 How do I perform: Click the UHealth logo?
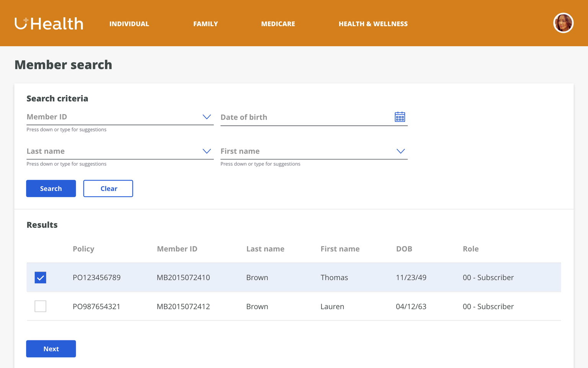coord(49,23)
